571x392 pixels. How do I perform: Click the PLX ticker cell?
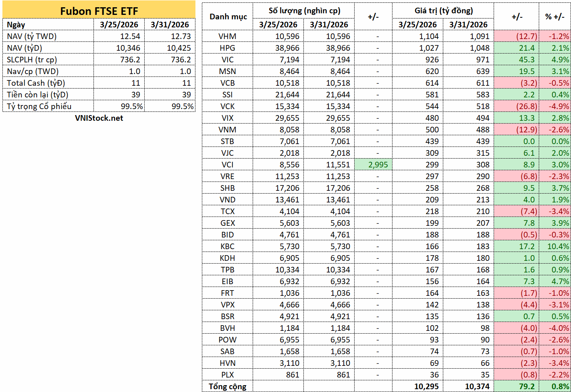(x=227, y=375)
